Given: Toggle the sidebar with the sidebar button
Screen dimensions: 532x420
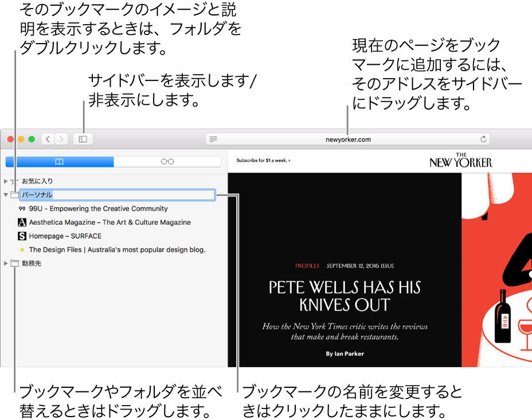Looking at the screenshot, I should [x=83, y=139].
